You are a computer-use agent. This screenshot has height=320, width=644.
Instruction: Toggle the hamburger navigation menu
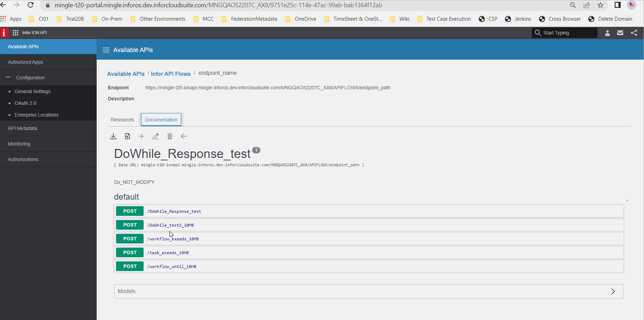pos(106,50)
